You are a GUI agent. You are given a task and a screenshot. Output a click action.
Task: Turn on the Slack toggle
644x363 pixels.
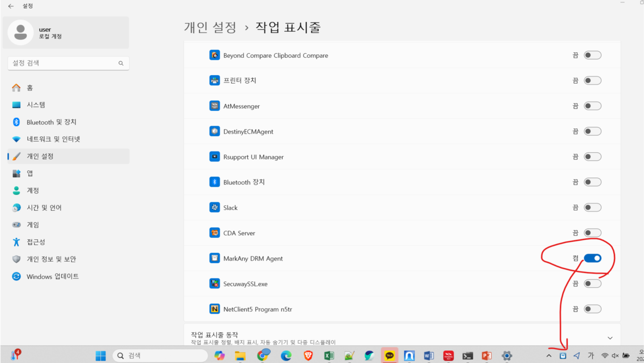click(592, 207)
